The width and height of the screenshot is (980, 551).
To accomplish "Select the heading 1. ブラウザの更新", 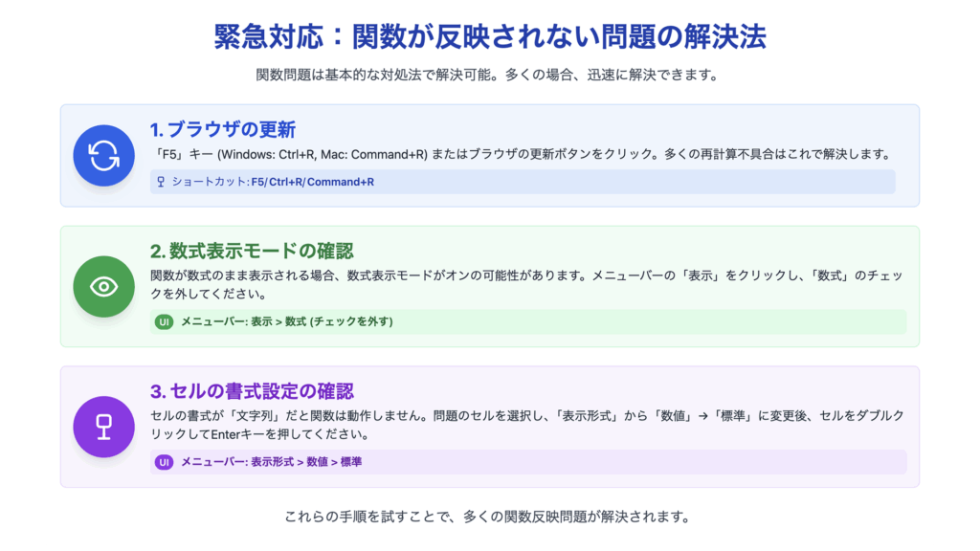I will [222, 129].
